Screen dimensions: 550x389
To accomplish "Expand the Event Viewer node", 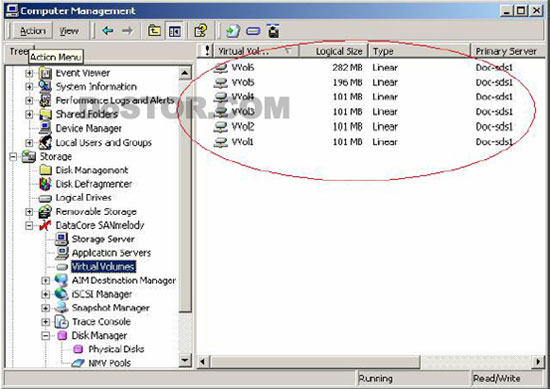I will 29,73.
